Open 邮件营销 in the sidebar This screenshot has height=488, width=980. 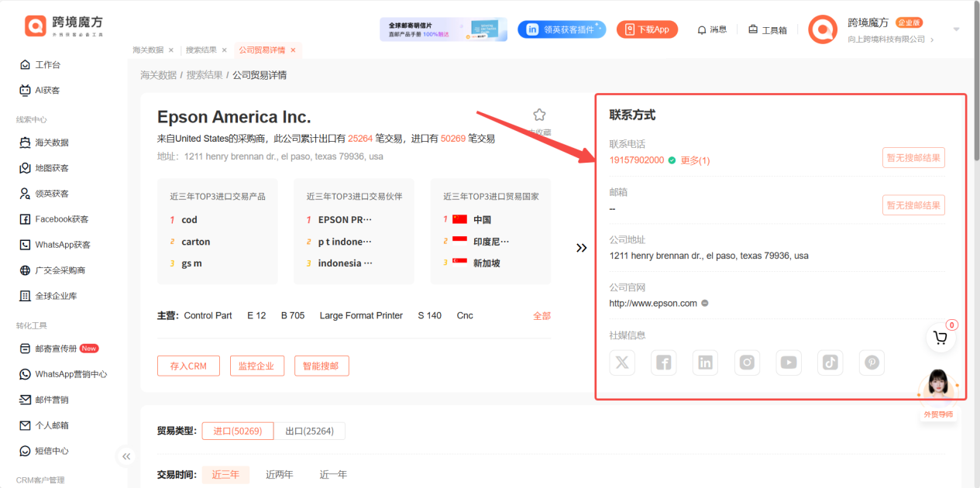[x=44, y=400]
